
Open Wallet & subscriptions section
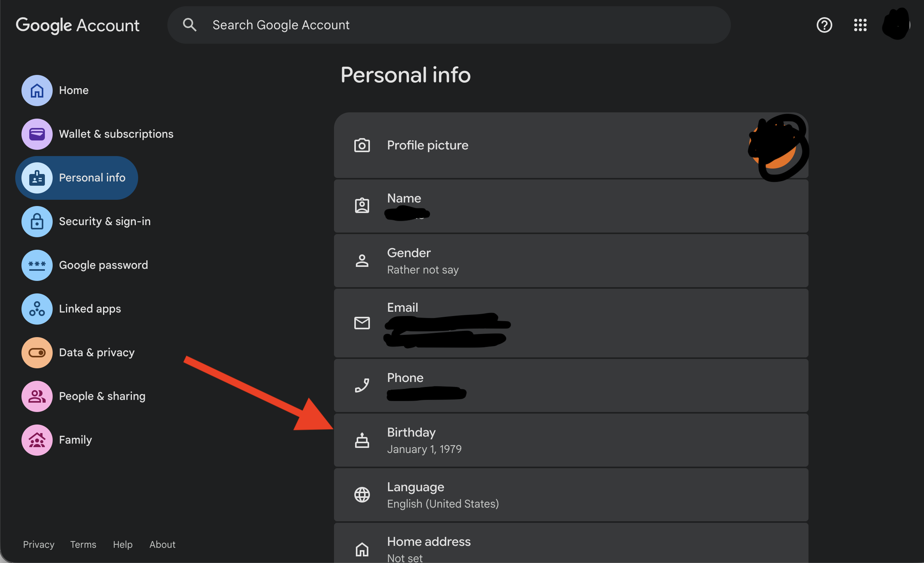point(116,134)
